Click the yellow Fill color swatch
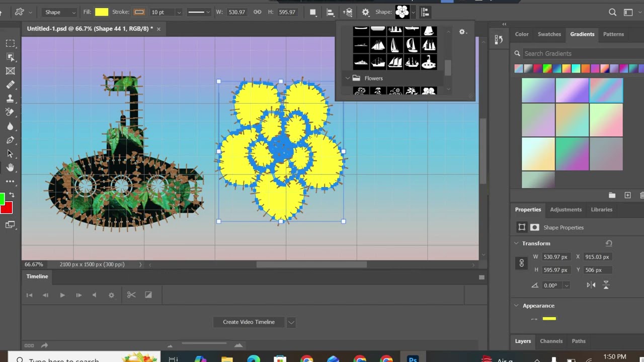 point(102,12)
